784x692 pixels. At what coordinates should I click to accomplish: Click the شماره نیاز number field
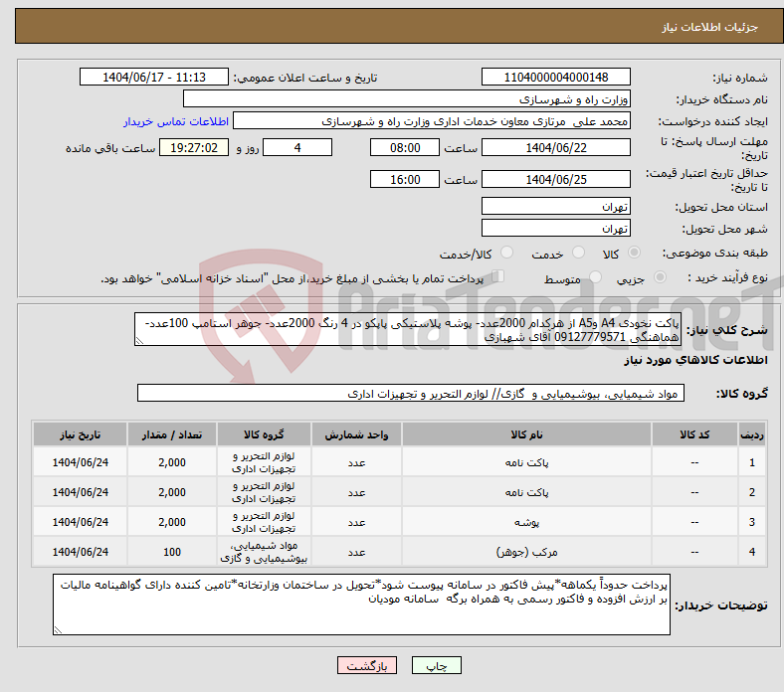coord(555,78)
